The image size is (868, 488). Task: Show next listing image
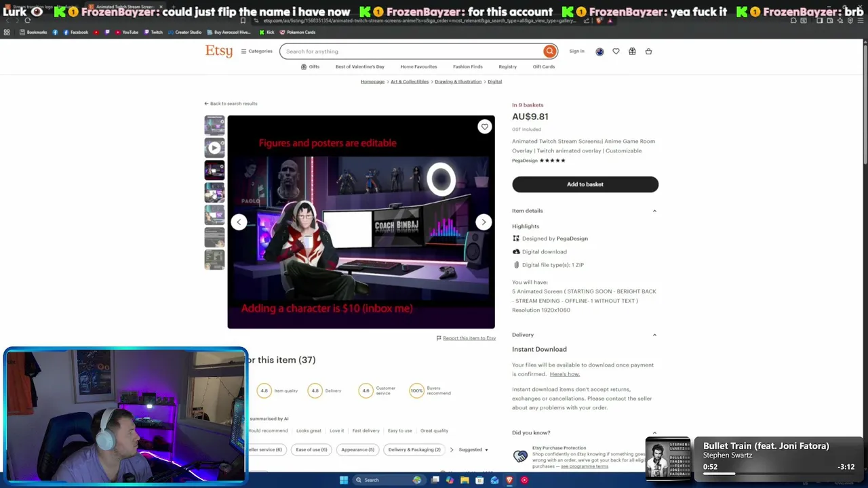click(484, 222)
